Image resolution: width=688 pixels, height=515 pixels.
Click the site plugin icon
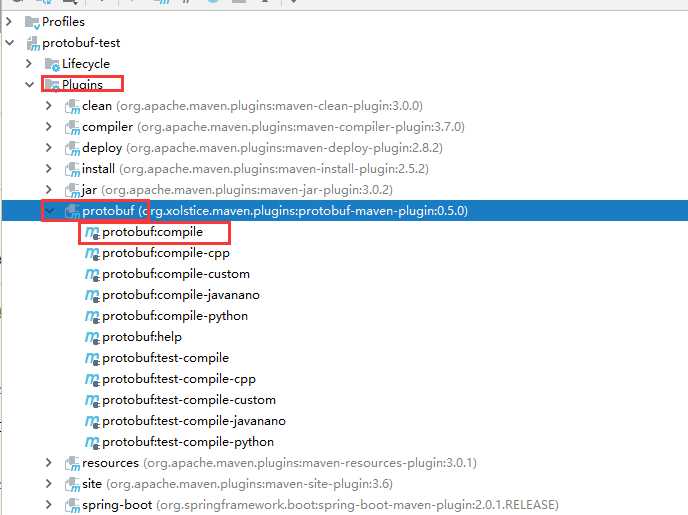(72, 484)
